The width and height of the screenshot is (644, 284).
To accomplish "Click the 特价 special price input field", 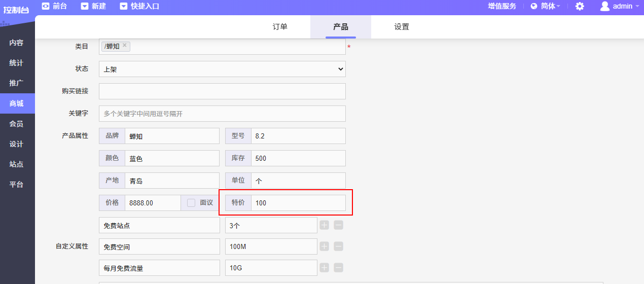I will tap(298, 203).
